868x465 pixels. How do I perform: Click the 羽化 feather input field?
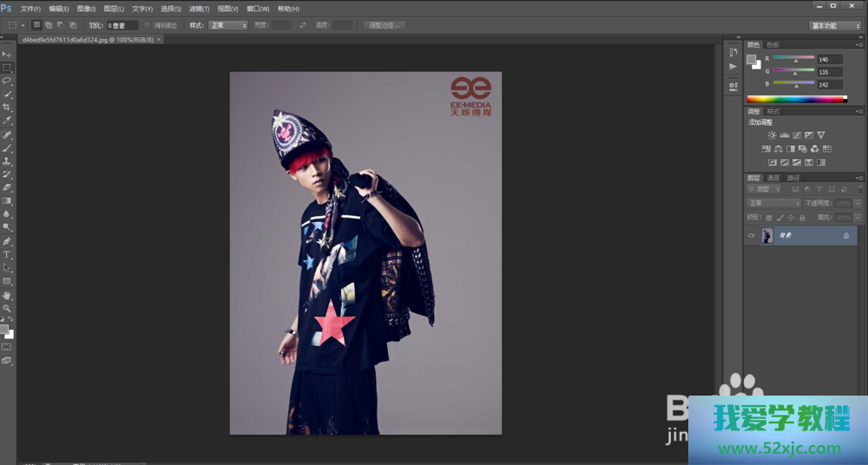click(x=122, y=26)
